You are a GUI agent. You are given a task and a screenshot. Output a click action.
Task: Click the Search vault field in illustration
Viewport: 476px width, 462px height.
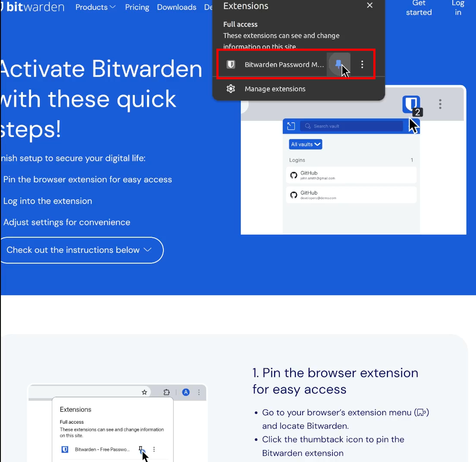351,126
